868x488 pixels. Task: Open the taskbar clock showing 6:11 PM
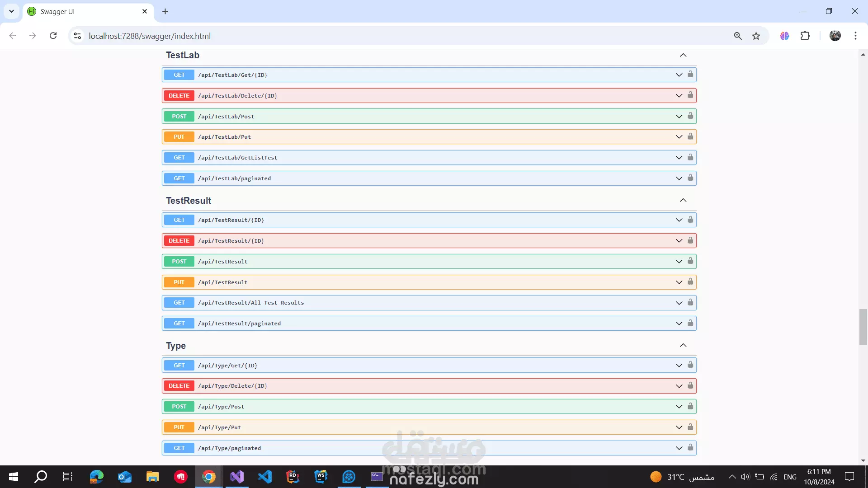[x=819, y=477]
